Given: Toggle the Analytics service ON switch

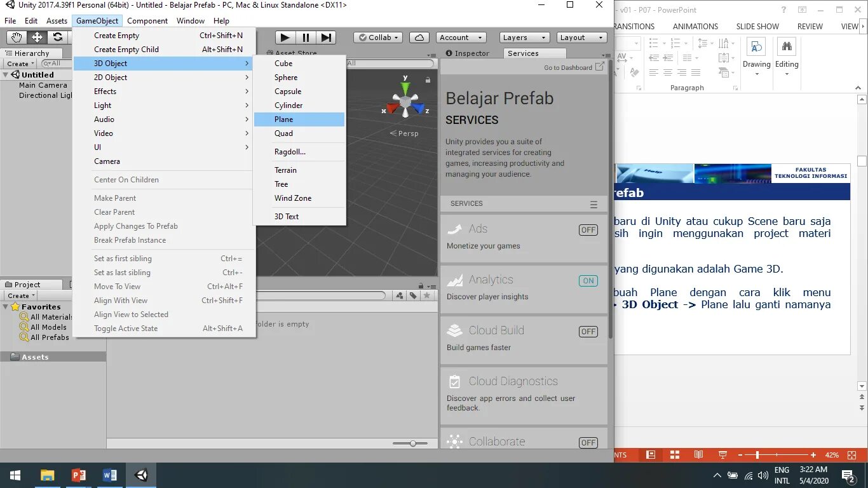Looking at the screenshot, I should pyautogui.click(x=588, y=281).
